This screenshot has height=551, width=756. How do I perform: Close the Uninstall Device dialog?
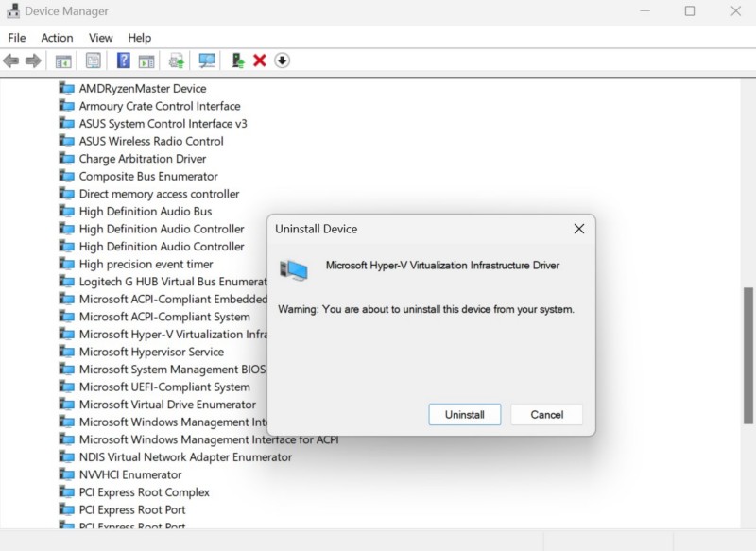point(579,229)
